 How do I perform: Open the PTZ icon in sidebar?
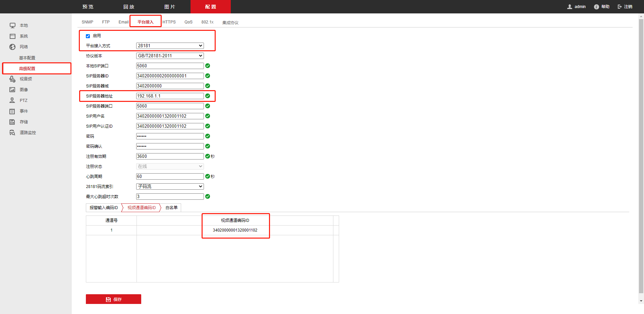12,100
